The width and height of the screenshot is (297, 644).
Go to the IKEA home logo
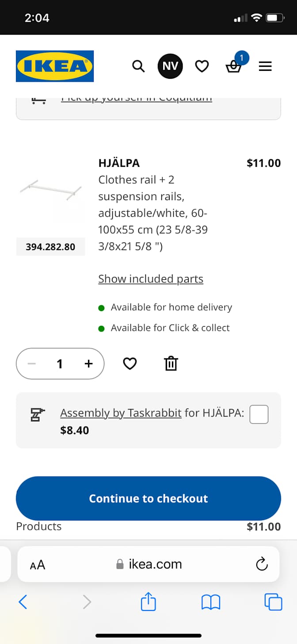(x=55, y=66)
